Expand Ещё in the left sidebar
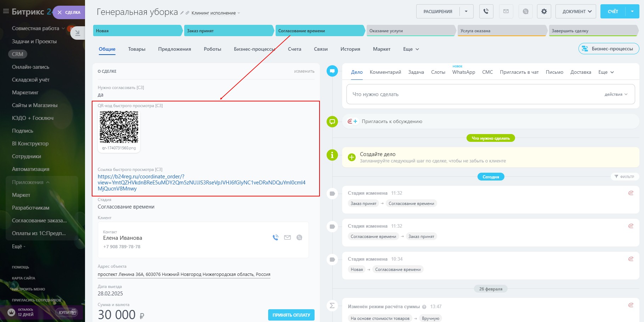Image resolution: width=644 pixels, height=322 pixels. (19, 246)
